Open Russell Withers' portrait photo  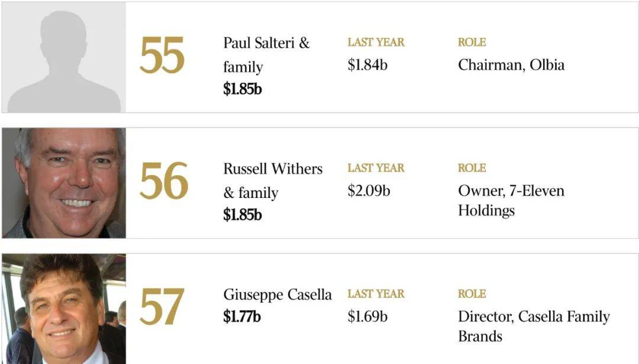tap(64, 183)
